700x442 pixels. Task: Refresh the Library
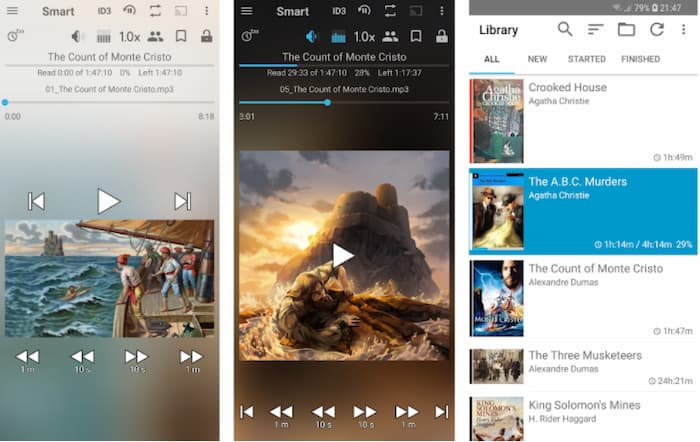click(657, 29)
